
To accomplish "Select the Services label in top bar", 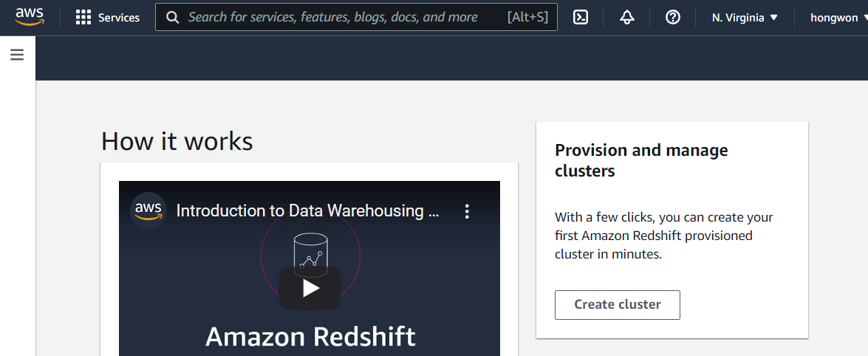I will coord(119,18).
